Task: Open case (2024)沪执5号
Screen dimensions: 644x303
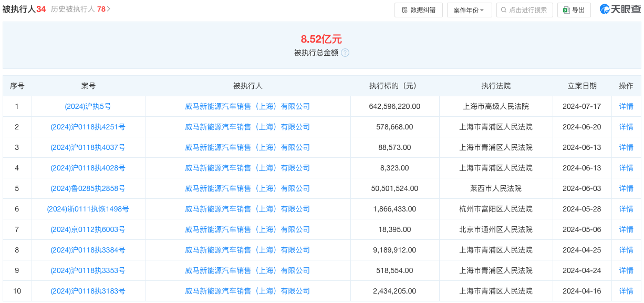Action: (x=88, y=106)
